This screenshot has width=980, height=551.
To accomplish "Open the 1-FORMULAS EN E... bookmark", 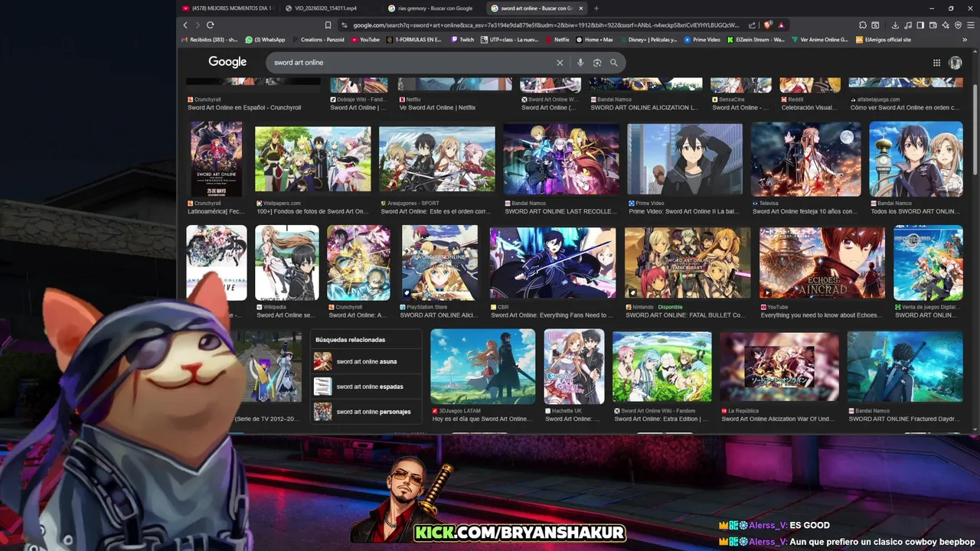I will click(x=414, y=40).
